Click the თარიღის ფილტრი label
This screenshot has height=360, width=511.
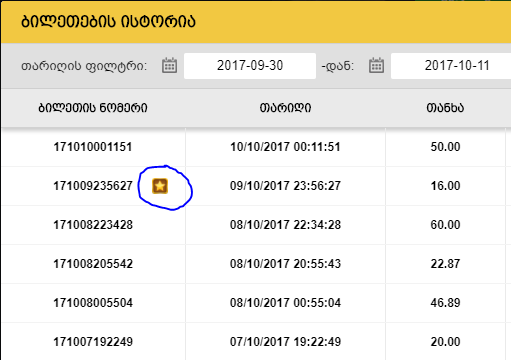[84, 66]
